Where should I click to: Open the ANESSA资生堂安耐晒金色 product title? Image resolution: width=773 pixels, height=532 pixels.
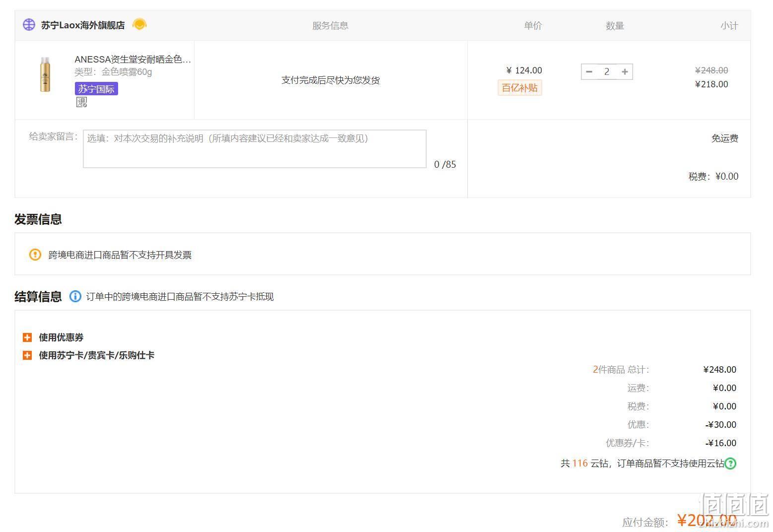(x=133, y=60)
